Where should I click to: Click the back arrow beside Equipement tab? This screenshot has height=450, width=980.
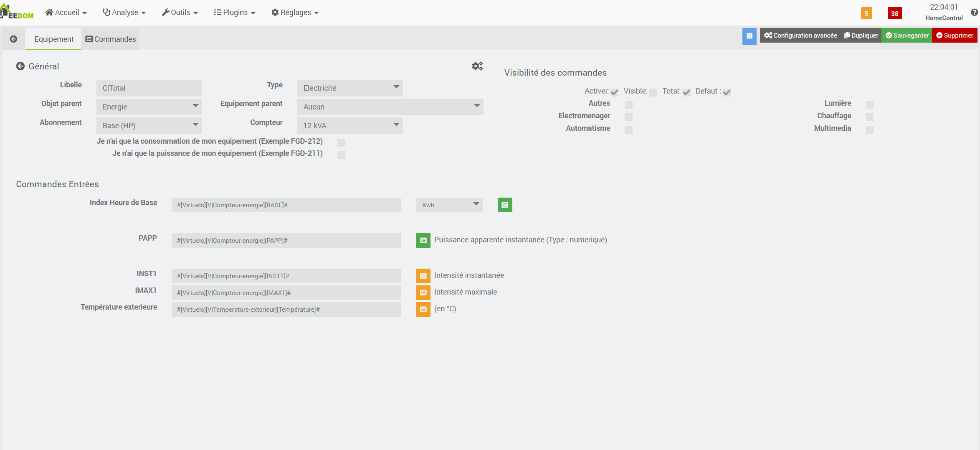click(x=13, y=39)
